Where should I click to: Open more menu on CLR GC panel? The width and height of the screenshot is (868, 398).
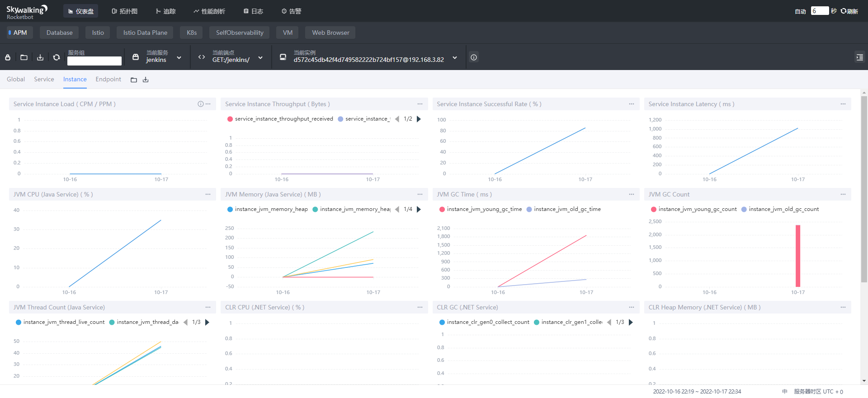[x=632, y=307]
